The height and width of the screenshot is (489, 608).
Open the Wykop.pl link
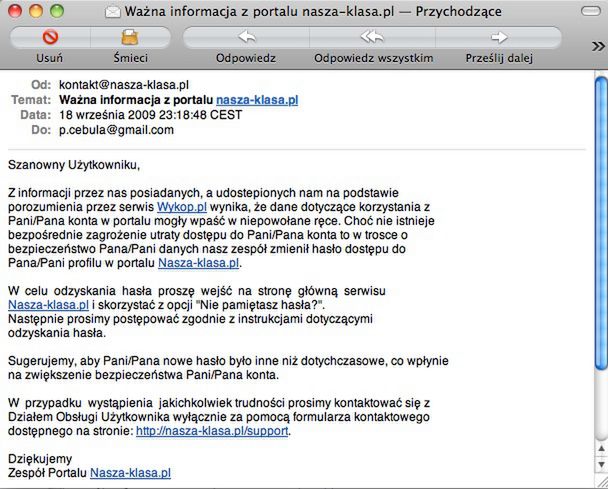pos(181,207)
